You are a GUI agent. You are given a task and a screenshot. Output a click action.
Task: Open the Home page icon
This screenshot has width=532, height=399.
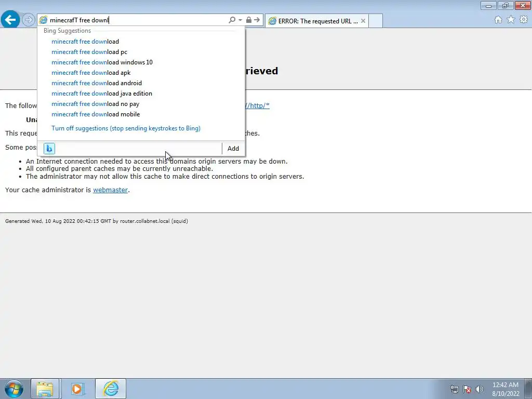pyautogui.click(x=498, y=20)
